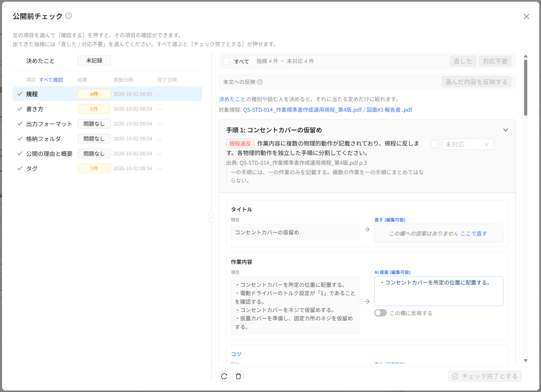Turn on the この欄に反映する switch

coord(381,313)
